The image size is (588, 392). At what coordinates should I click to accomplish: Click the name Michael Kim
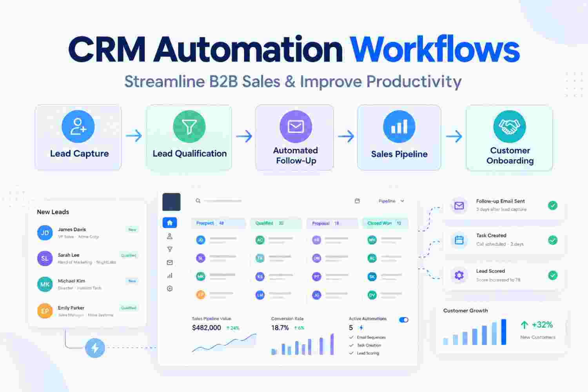click(x=71, y=281)
